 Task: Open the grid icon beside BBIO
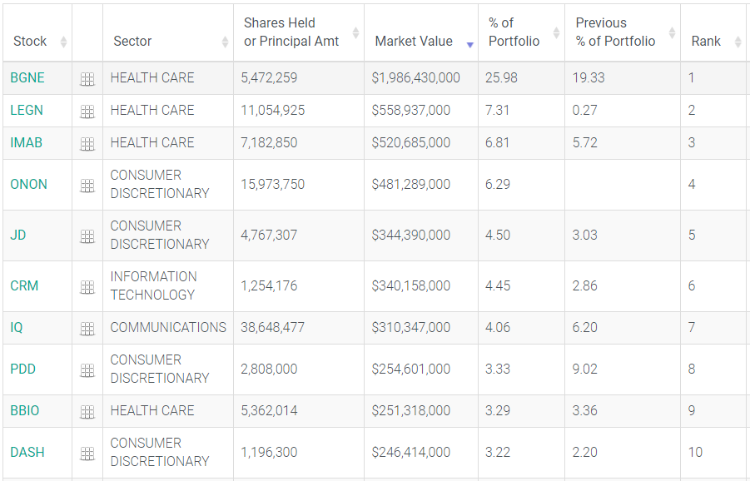pyautogui.click(x=87, y=412)
